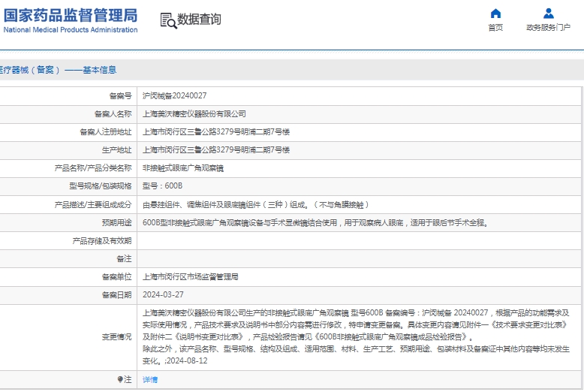Click the 产品存储及有效期 field label
The height and width of the screenshot is (392, 584).
pyautogui.click(x=102, y=241)
